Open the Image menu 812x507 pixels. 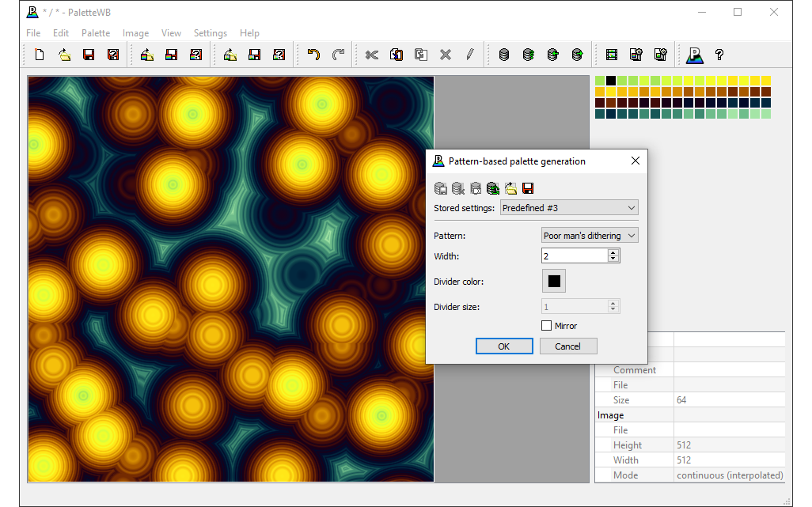pos(135,33)
